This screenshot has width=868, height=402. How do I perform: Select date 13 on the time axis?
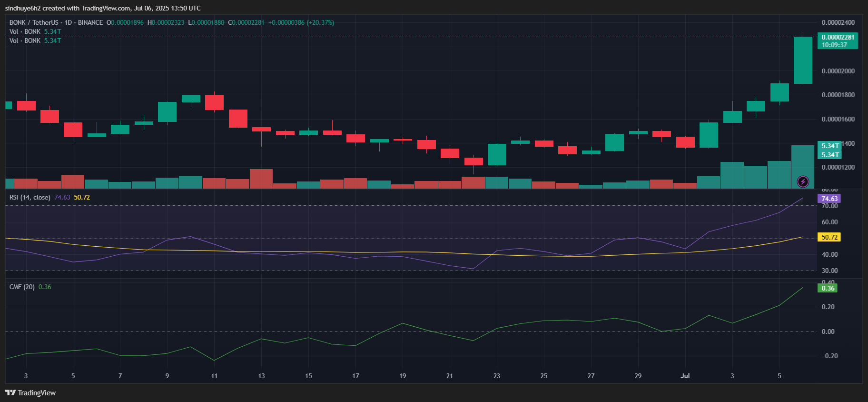[261, 376]
